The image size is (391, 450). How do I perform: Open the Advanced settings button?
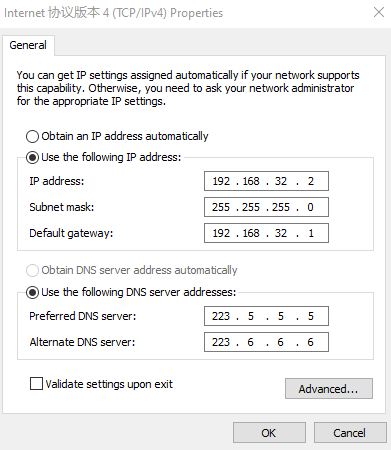pos(329,389)
